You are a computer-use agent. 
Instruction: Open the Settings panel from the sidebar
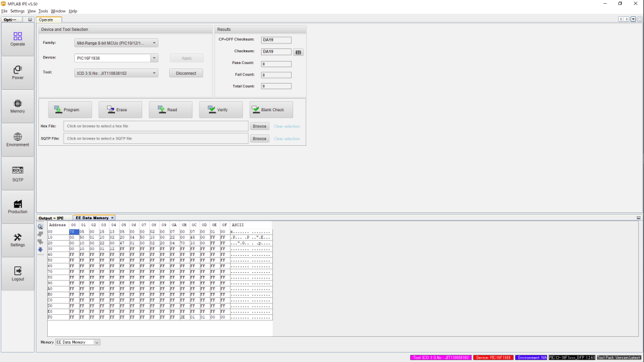pos(18,241)
